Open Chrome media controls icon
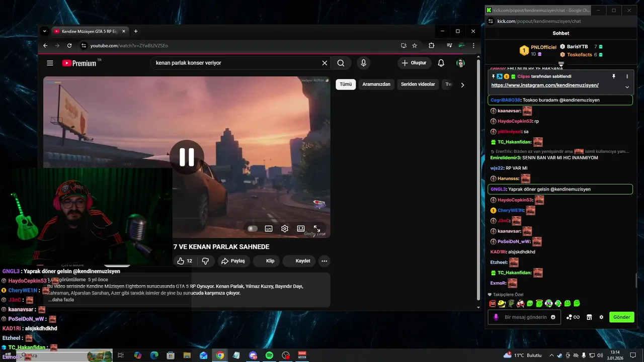Screen dimensions: 644x362 coord(449,45)
